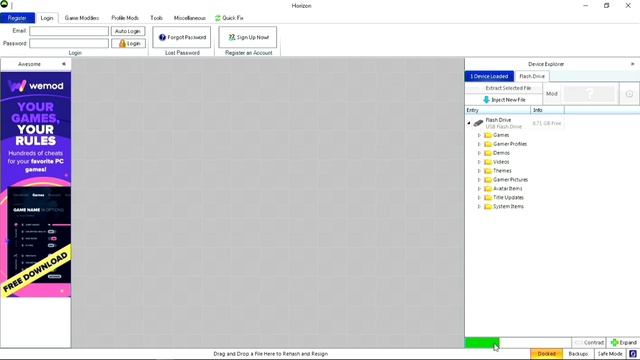Screen dimensions: 640x360
Task: Open the Register tab
Action: pos(17,18)
